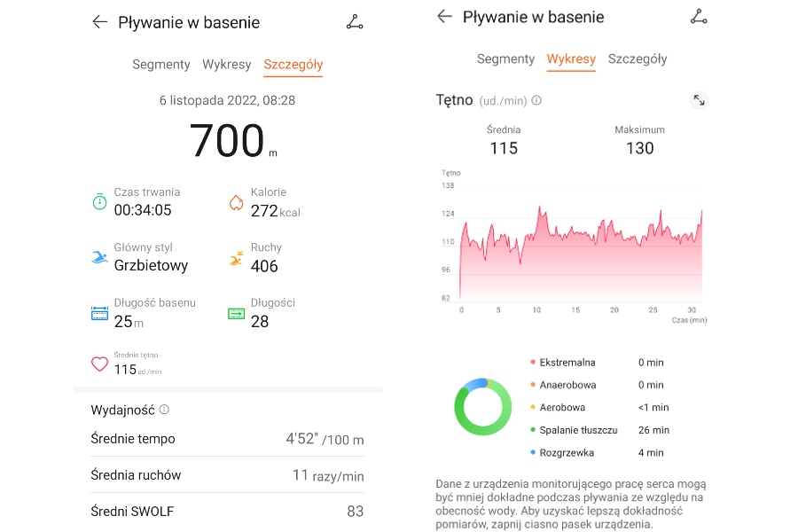This screenshot has width=798, height=532.
Task: Open route share icon on left screen
Action: pyautogui.click(x=355, y=22)
